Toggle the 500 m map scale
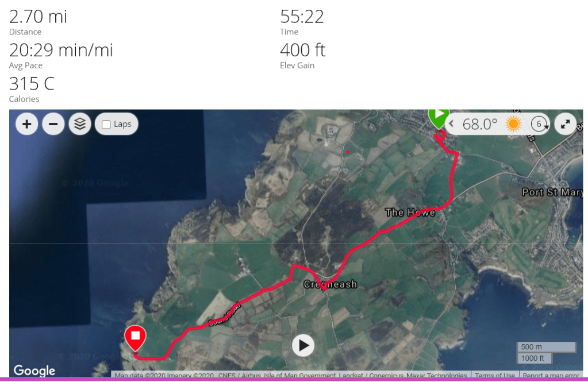The image size is (588, 382). 546,347
